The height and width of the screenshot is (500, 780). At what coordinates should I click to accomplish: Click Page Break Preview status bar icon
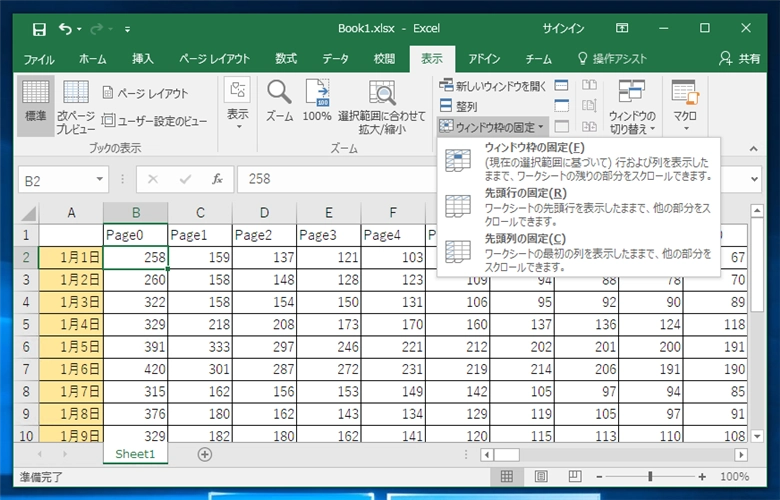(x=575, y=477)
